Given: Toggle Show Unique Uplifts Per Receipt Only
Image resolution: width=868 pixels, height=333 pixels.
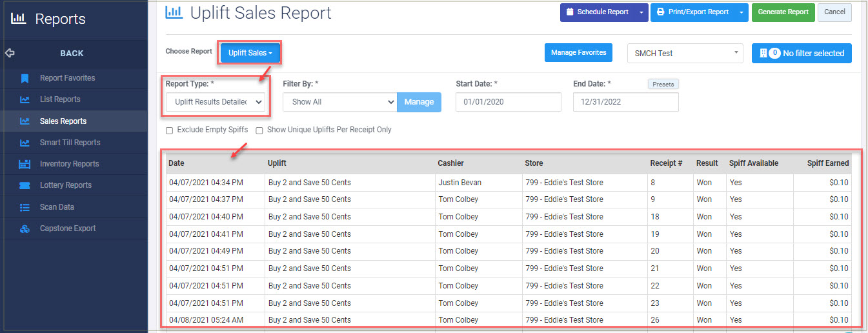Looking at the screenshot, I should click(259, 130).
